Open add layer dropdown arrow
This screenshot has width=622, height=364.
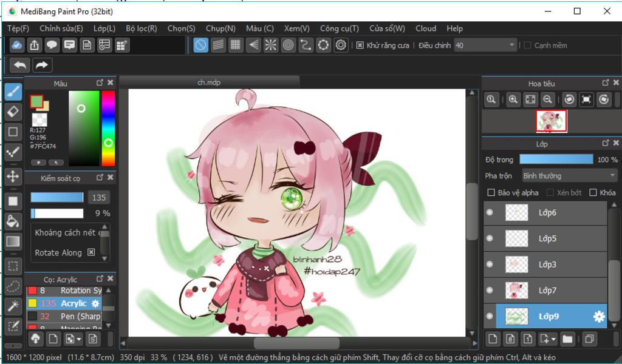pos(553,339)
